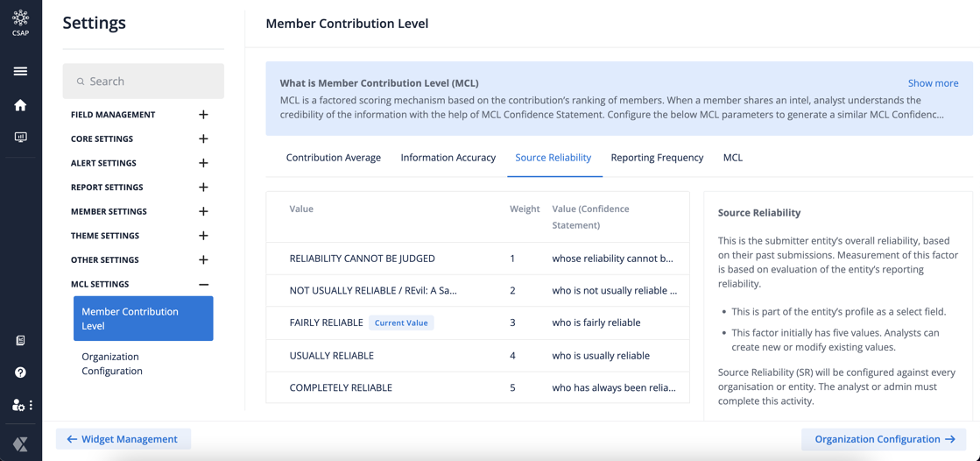Image resolution: width=980 pixels, height=461 pixels.
Task: Go back to Widget Management
Action: tap(123, 439)
